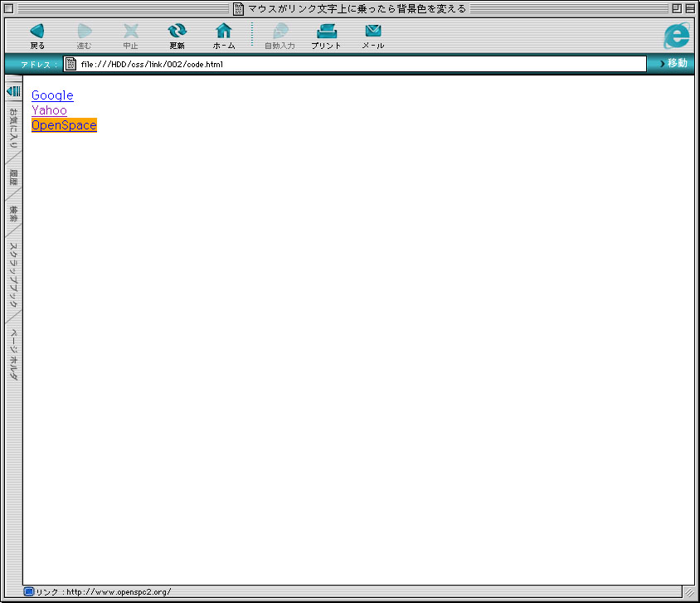
Task: Click the document icon in the title bar
Action: [x=238, y=8]
